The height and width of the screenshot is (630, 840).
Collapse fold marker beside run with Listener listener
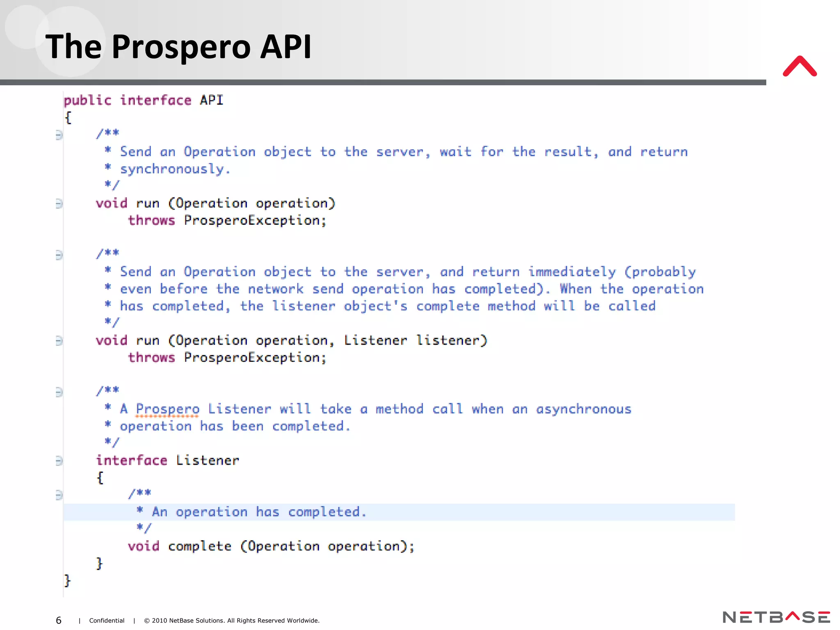[59, 341]
